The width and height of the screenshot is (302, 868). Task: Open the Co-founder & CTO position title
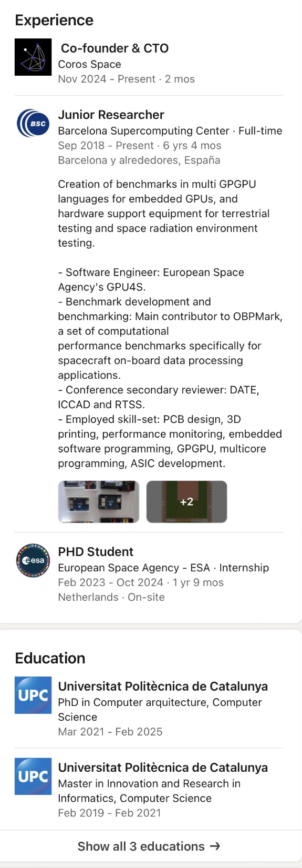[x=115, y=48]
